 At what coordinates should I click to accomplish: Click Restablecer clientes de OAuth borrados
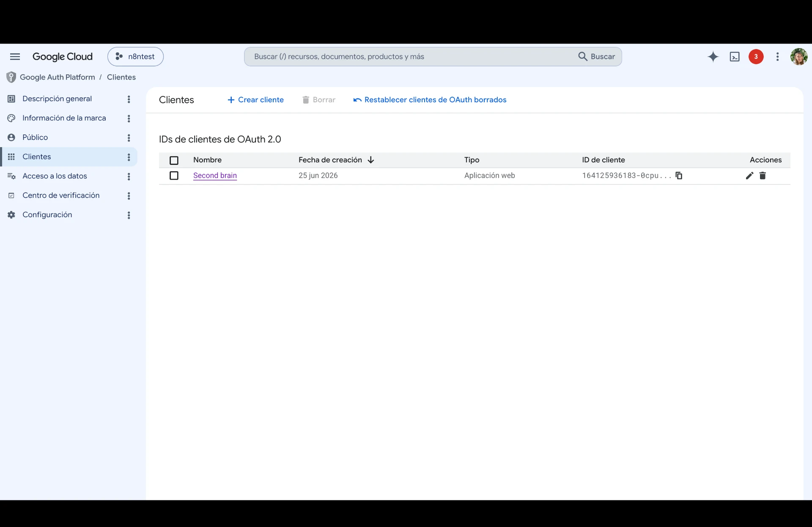coord(430,100)
